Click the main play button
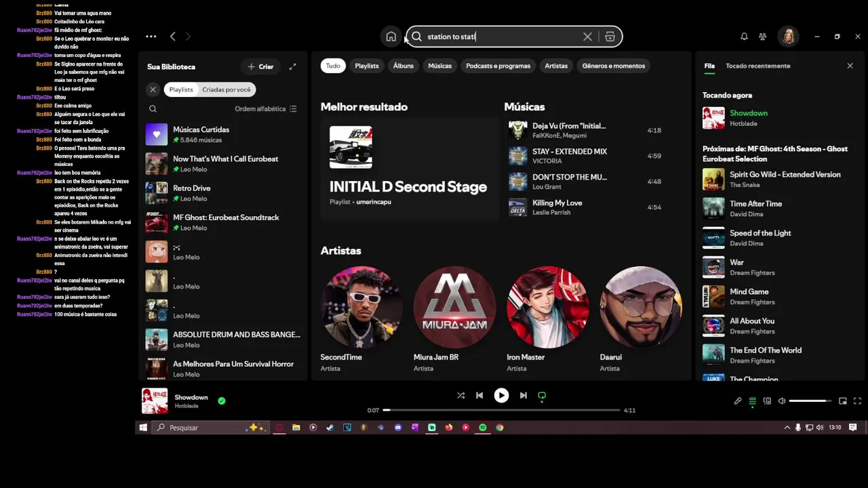The image size is (868, 488). point(501,395)
